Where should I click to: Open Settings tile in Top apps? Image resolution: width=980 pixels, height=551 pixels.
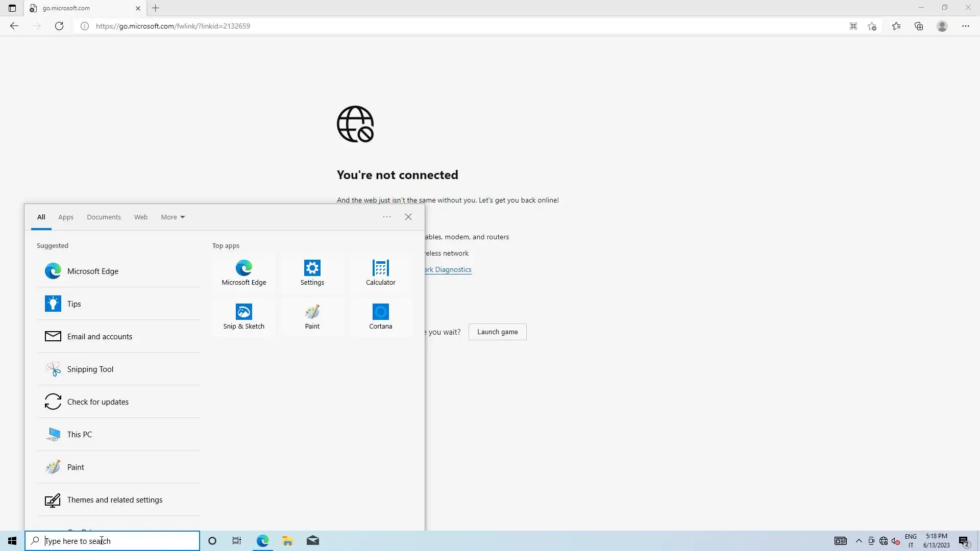point(312,273)
